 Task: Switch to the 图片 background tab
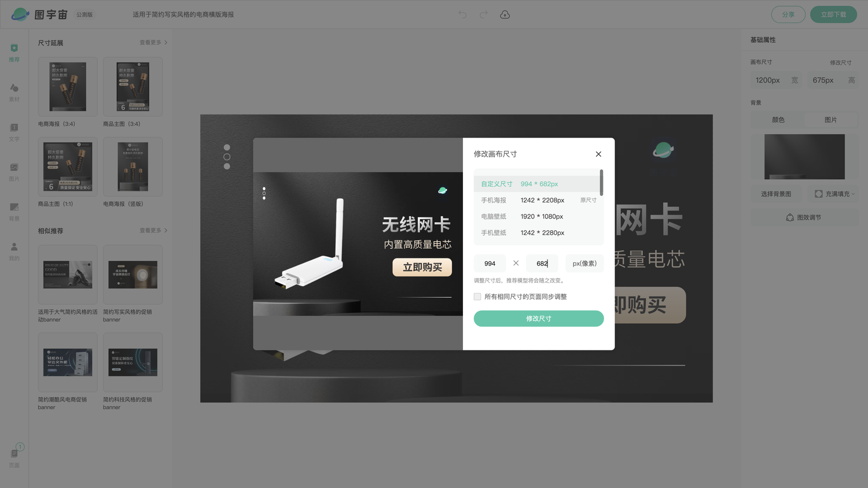tap(831, 120)
